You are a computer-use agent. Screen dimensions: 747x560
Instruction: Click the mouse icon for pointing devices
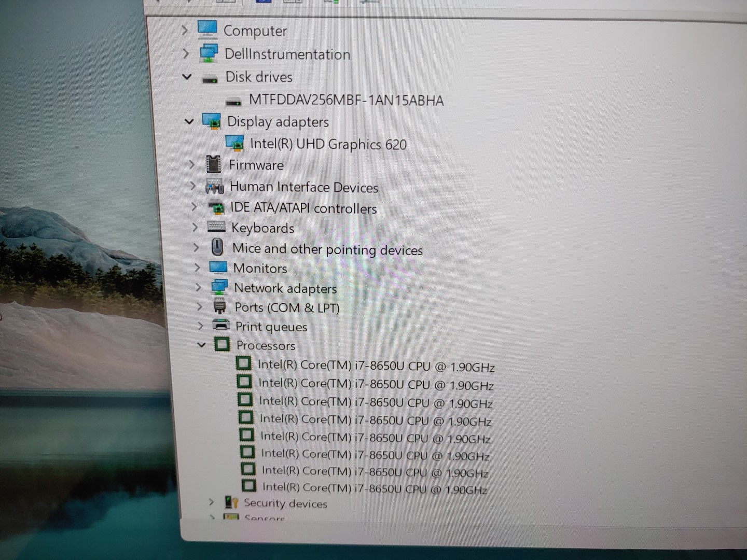(x=218, y=247)
